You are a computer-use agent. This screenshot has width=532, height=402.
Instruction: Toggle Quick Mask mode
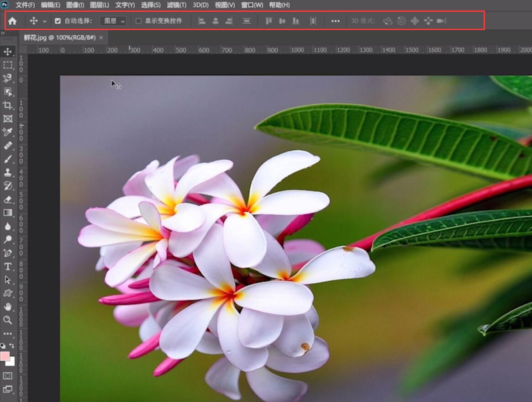[x=7, y=376]
